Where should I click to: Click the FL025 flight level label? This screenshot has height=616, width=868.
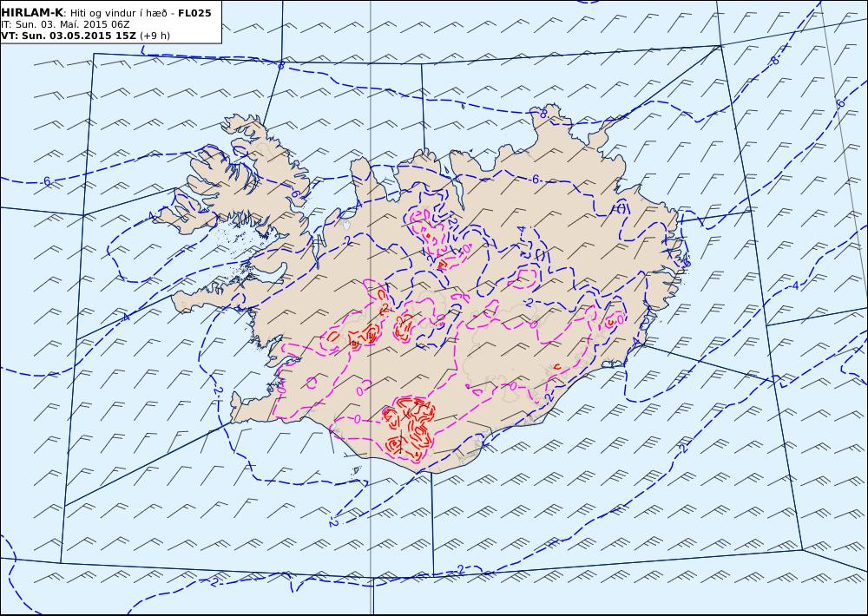pyautogui.click(x=194, y=13)
